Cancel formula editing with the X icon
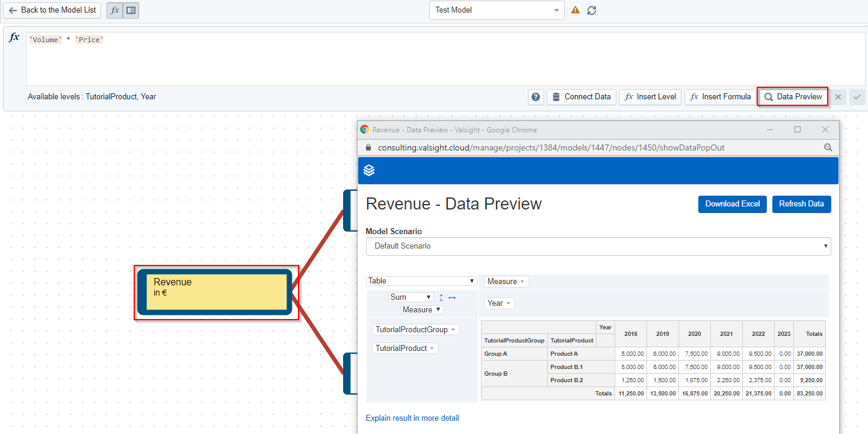 (838, 97)
